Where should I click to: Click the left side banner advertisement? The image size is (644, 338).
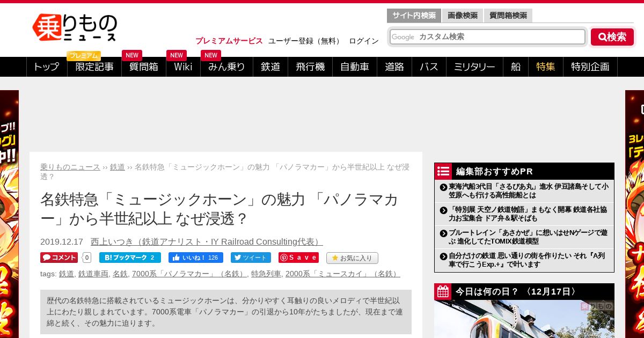pyautogui.click(x=9, y=214)
